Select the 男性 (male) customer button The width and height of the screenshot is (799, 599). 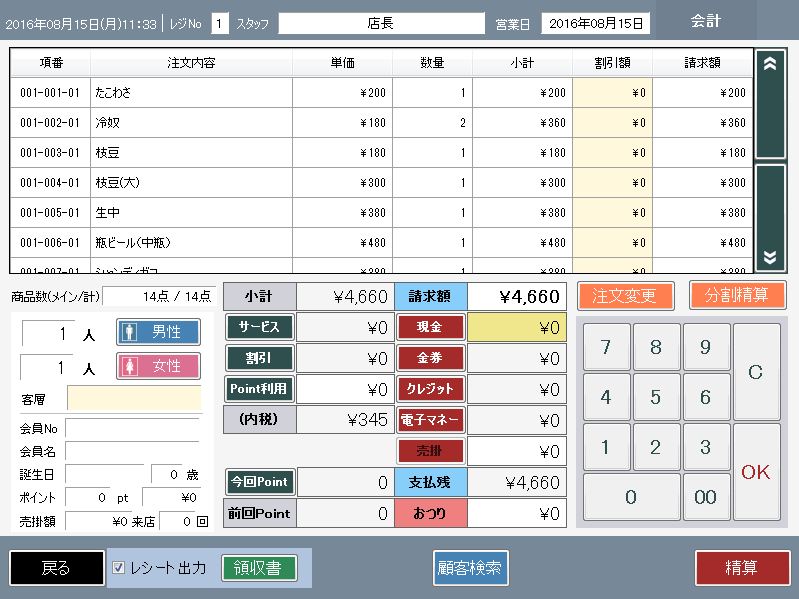(158, 332)
